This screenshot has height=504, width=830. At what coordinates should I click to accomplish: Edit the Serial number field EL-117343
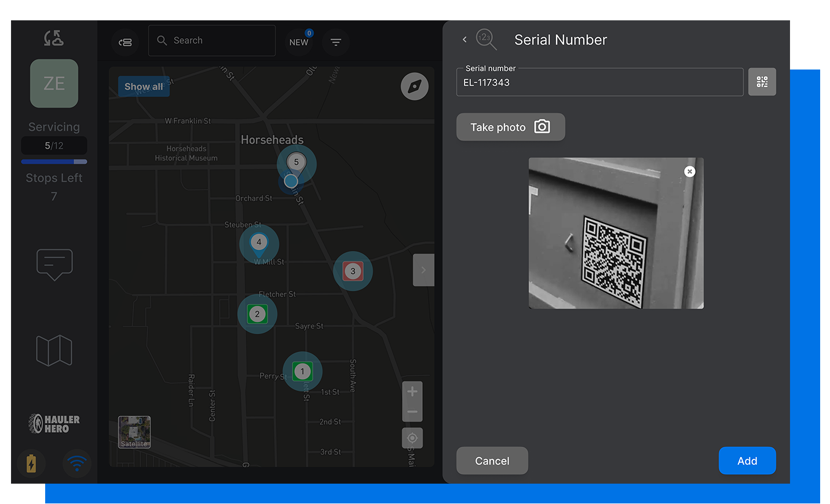(x=600, y=82)
